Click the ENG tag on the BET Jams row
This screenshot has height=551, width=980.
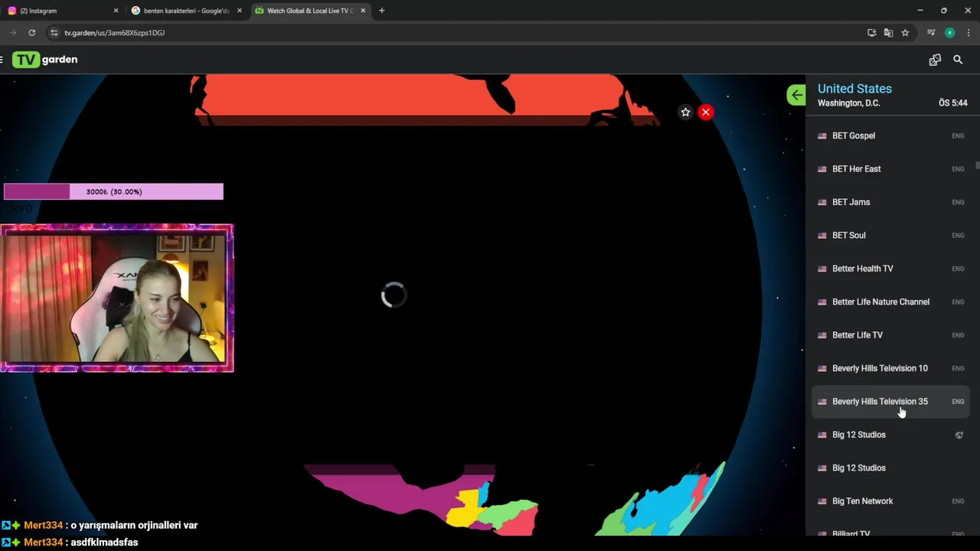pos(958,202)
